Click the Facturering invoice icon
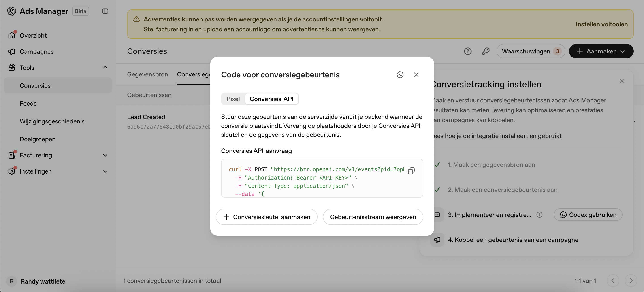The height and width of the screenshot is (292, 644). point(11,155)
